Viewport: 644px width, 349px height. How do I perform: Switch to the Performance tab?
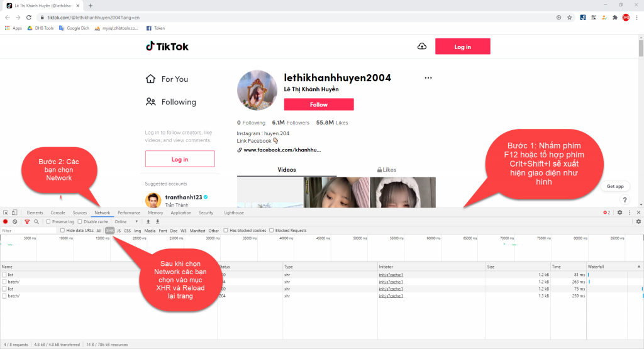(x=129, y=213)
